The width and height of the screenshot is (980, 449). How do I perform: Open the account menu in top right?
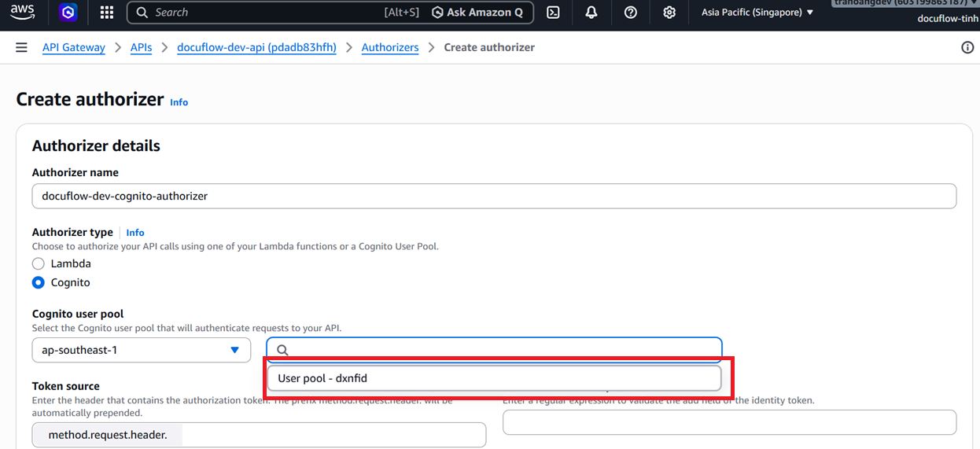coord(906,3)
